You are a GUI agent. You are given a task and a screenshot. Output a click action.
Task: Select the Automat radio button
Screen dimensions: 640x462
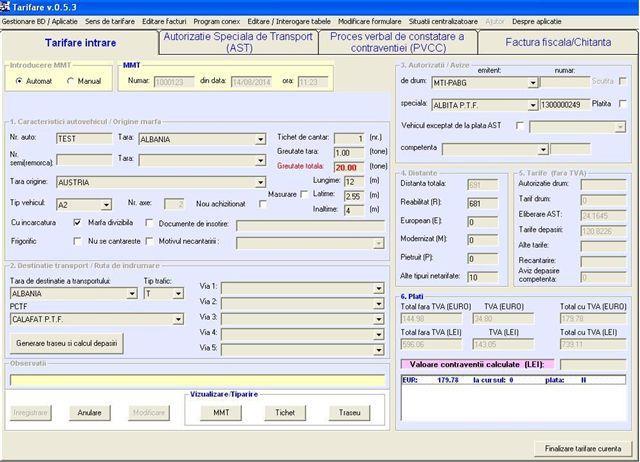(19, 81)
